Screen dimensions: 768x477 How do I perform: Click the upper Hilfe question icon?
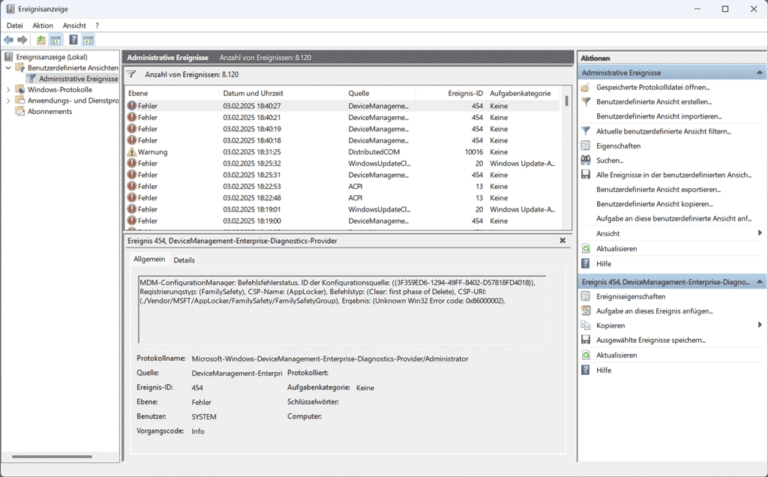click(585, 263)
